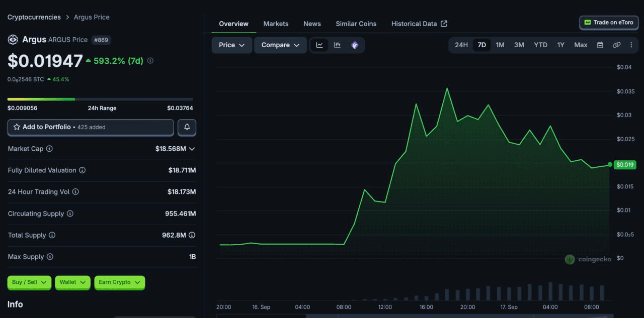Click the $0.01947 price value
The image size is (644, 318).
pyautogui.click(x=45, y=61)
